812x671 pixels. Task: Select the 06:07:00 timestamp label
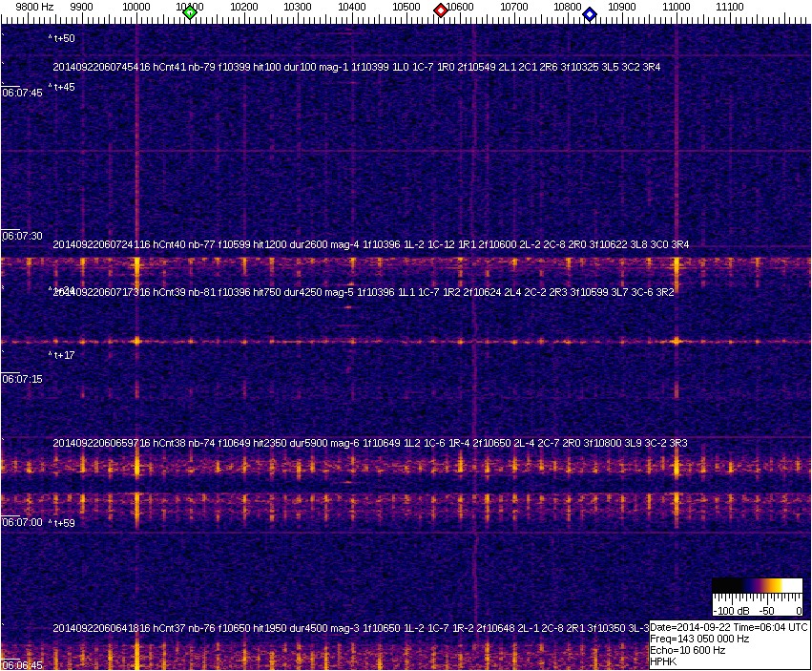[22, 523]
